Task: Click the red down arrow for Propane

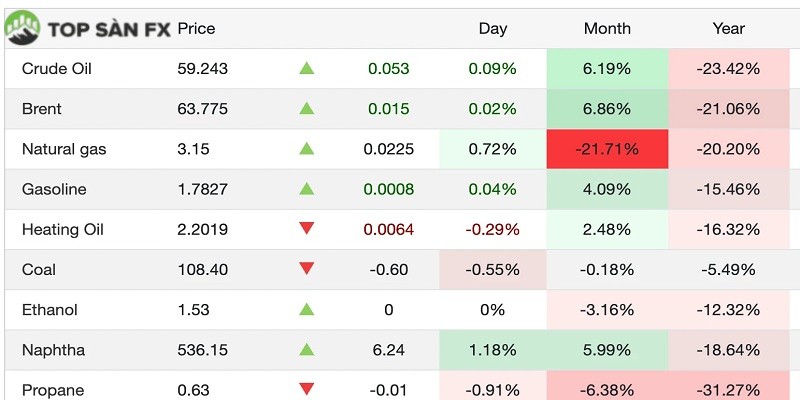Action: (x=307, y=389)
